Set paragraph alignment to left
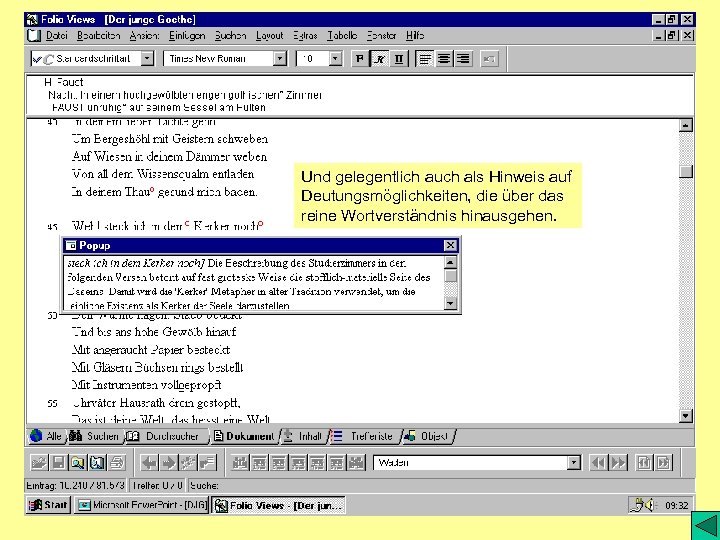 [x=424, y=58]
